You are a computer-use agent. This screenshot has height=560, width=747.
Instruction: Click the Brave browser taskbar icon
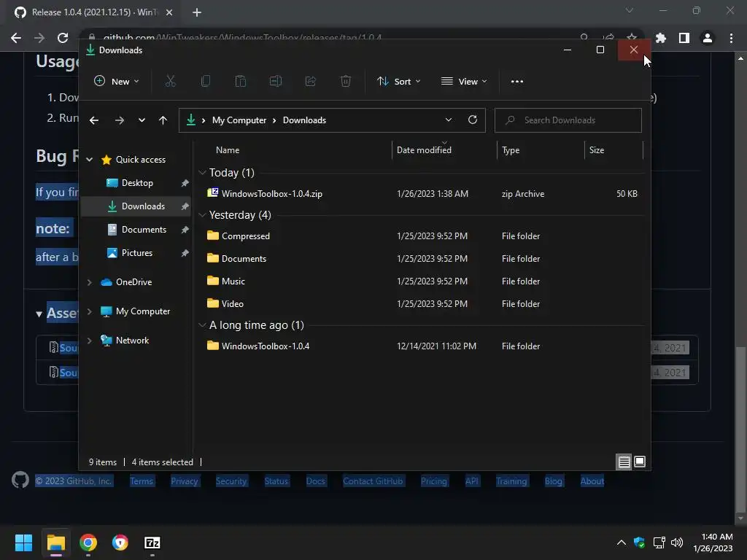[120, 542]
